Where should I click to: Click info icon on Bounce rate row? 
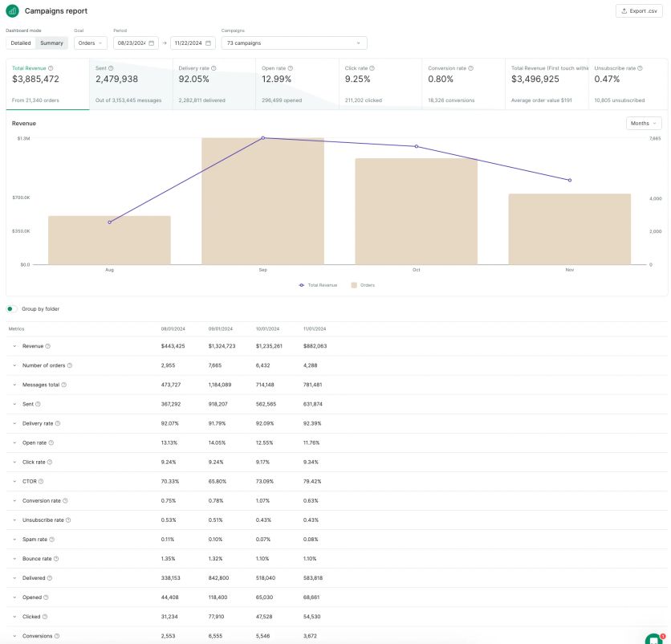[56, 559]
